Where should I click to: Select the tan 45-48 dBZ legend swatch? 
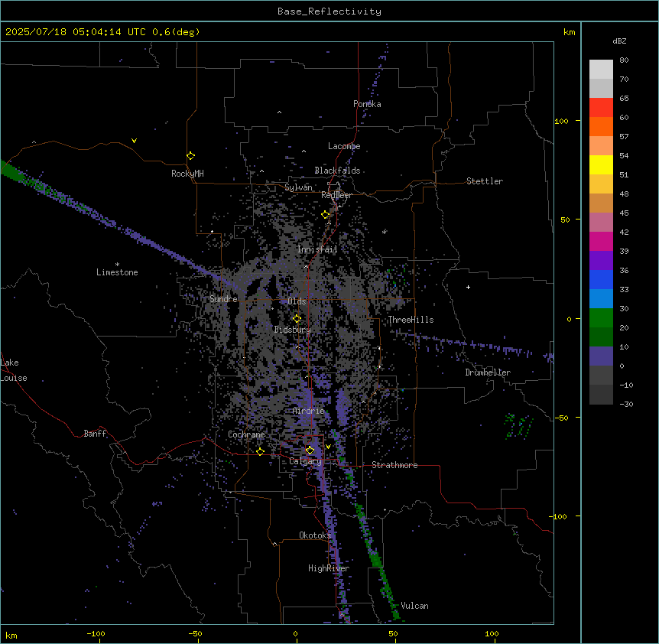click(601, 203)
